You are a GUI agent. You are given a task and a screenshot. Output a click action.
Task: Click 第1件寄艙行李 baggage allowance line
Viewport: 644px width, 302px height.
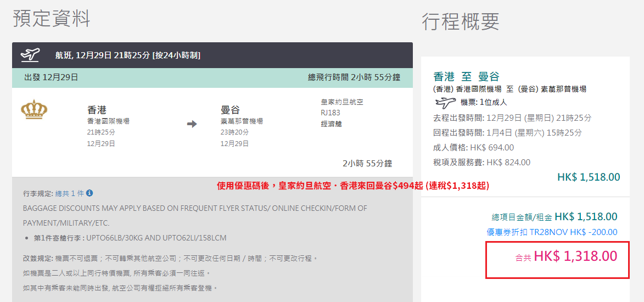click(130, 238)
